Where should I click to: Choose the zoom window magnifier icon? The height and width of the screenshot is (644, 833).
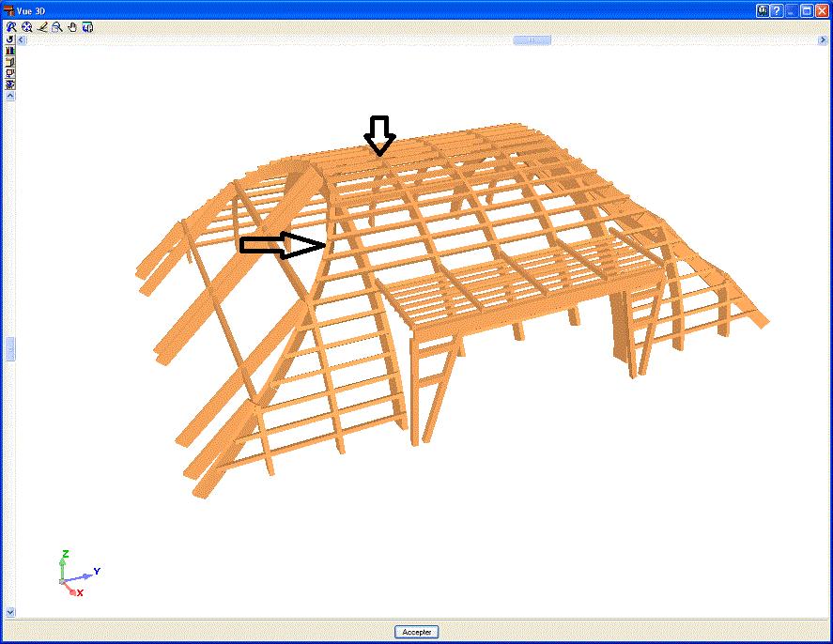[57, 27]
